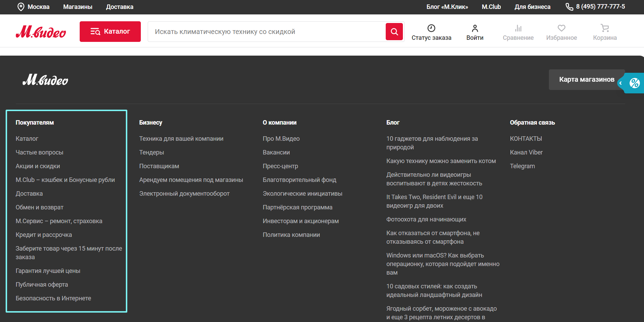Open the Вакансии link

[276, 152]
